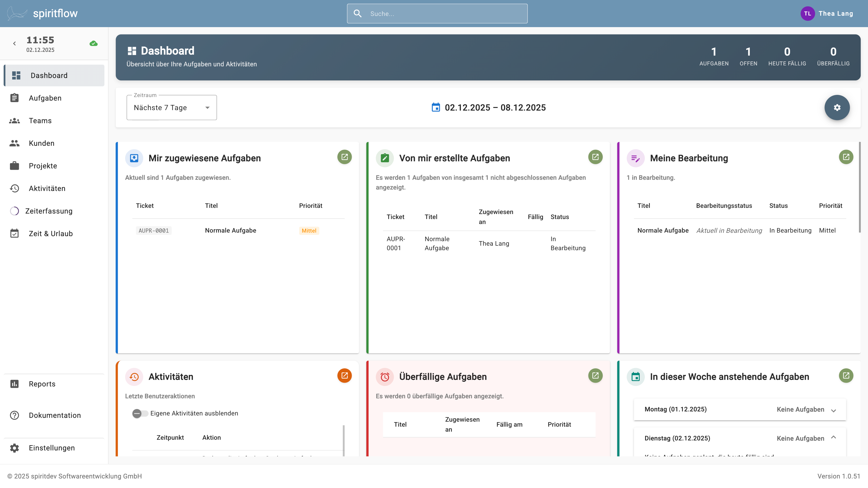Expand the Montag (01.12.2025) row
868x488 pixels.
click(740, 409)
